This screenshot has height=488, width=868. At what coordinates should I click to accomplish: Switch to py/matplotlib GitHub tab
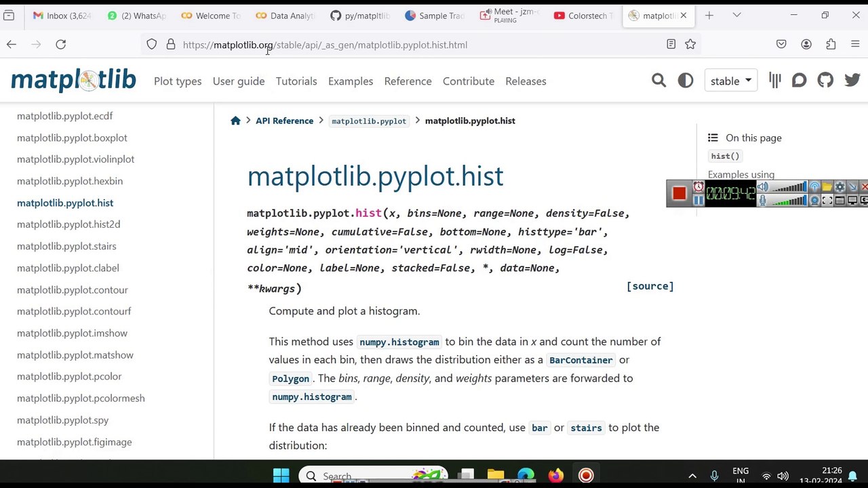[360, 15]
